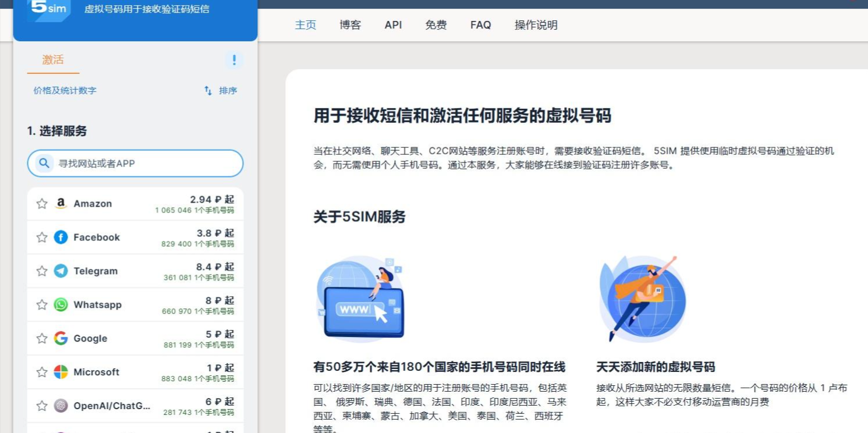Focus the 寻找网站或者APP search field
Screen dimensions: 868x433
(135, 164)
